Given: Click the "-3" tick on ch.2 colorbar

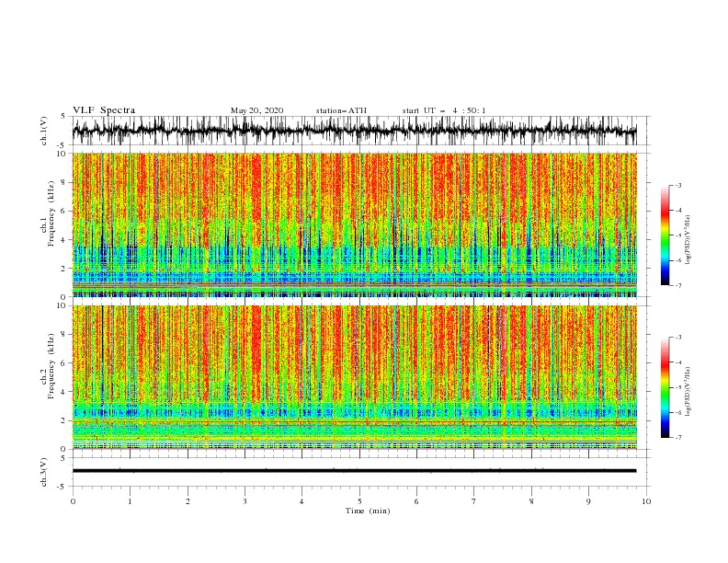Looking at the screenshot, I should pyautogui.click(x=678, y=338).
